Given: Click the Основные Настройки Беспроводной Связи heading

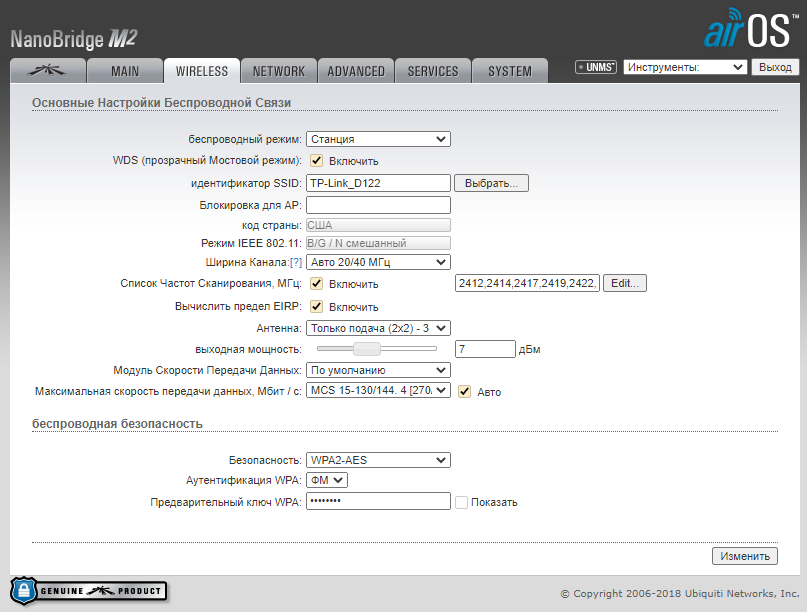Looking at the screenshot, I should (162, 102).
